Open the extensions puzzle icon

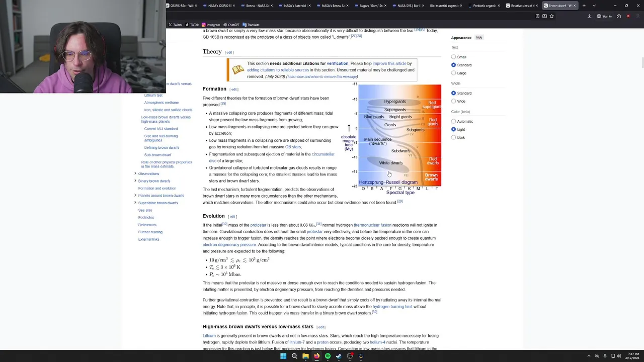[x=619, y=16]
